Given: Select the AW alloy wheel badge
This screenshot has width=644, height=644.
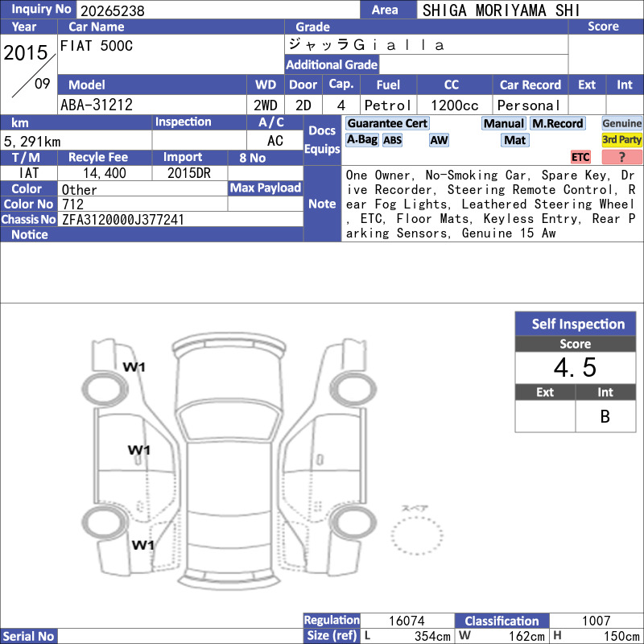Looking at the screenshot, I should pos(439,140).
